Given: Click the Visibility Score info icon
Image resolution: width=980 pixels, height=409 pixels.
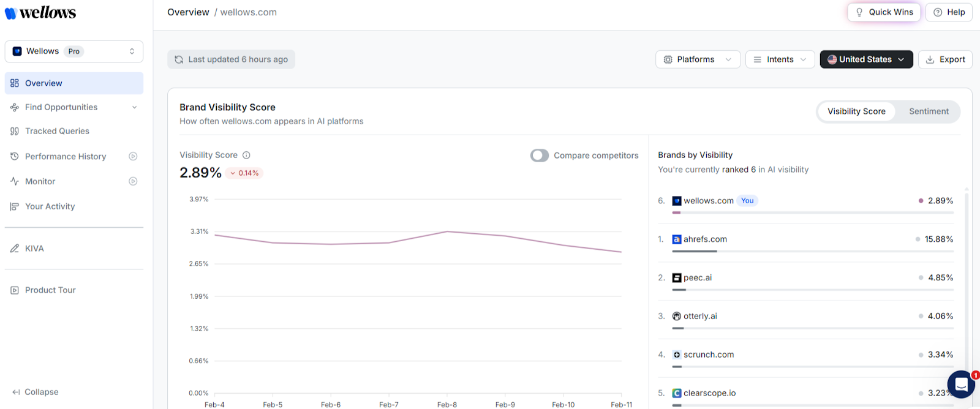Looking at the screenshot, I should tap(246, 156).
